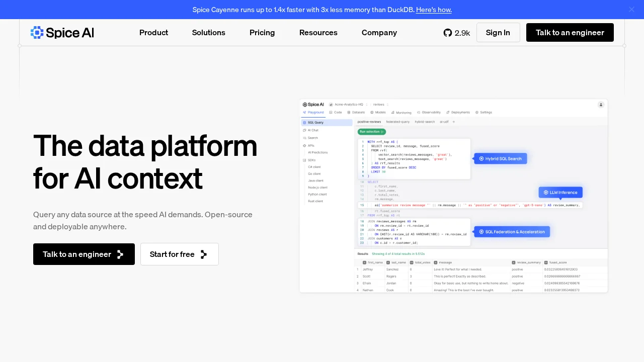The width and height of the screenshot is (644, 362).
Task: Click the GitHub icon in the navbar
Action: coord(448,33)
